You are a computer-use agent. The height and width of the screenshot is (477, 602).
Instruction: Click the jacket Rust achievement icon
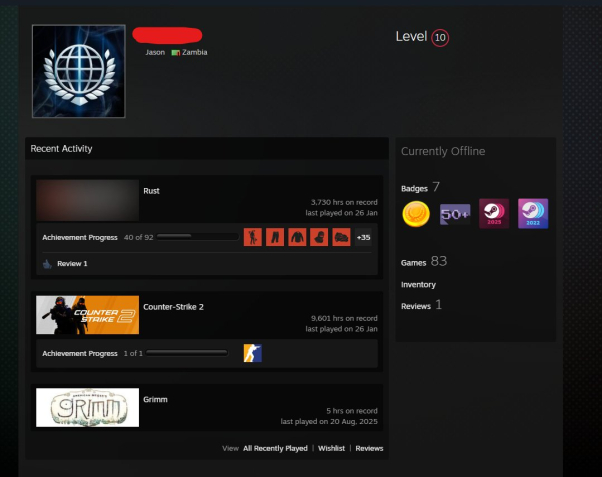click(x=297, y=237)
